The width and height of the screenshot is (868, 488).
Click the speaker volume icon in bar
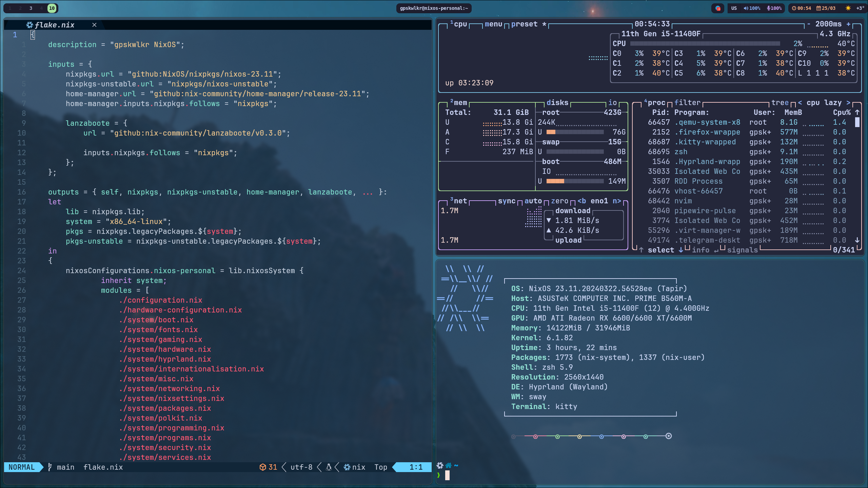pos(746,8)
